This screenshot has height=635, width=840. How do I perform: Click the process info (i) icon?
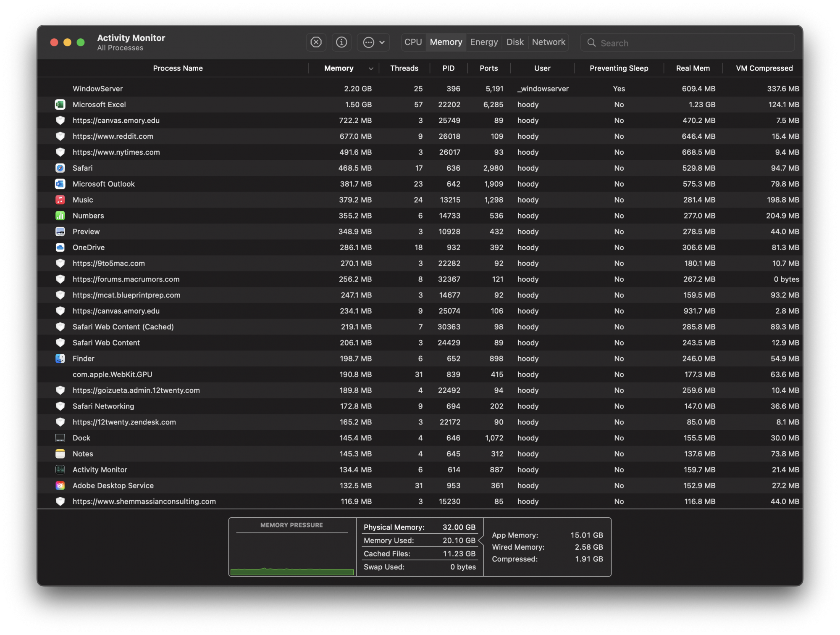click(x=341, y=42)
